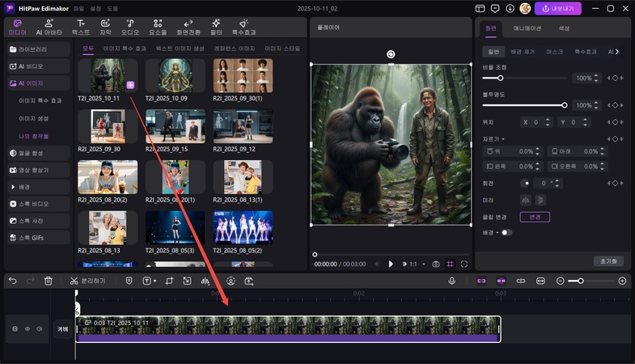The width and height of the screenshot is (635, 364).
Task: Click the trash delete icon in timeline toolbar
Action: pyautogui.click(x=49, y=281)
